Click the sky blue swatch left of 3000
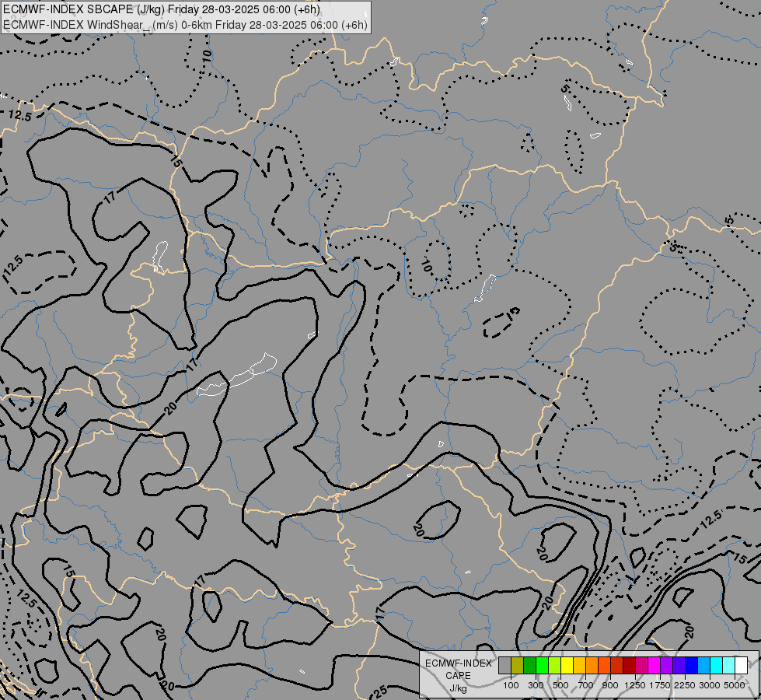The width and height of the screenshot is (761, 700). [704, 666]
